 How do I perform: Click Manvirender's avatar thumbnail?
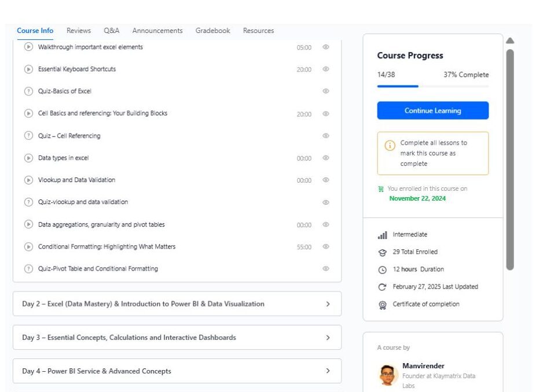[387, 375]
